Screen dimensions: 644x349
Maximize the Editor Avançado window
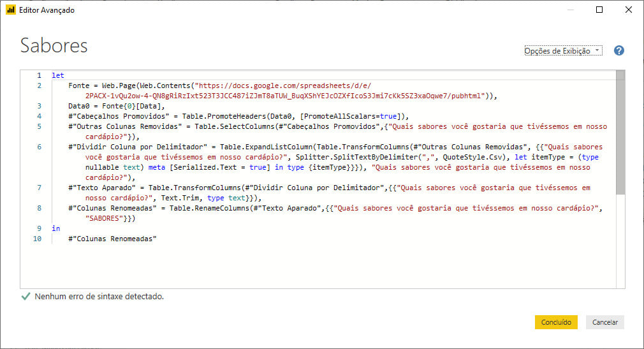click(599, 10)
